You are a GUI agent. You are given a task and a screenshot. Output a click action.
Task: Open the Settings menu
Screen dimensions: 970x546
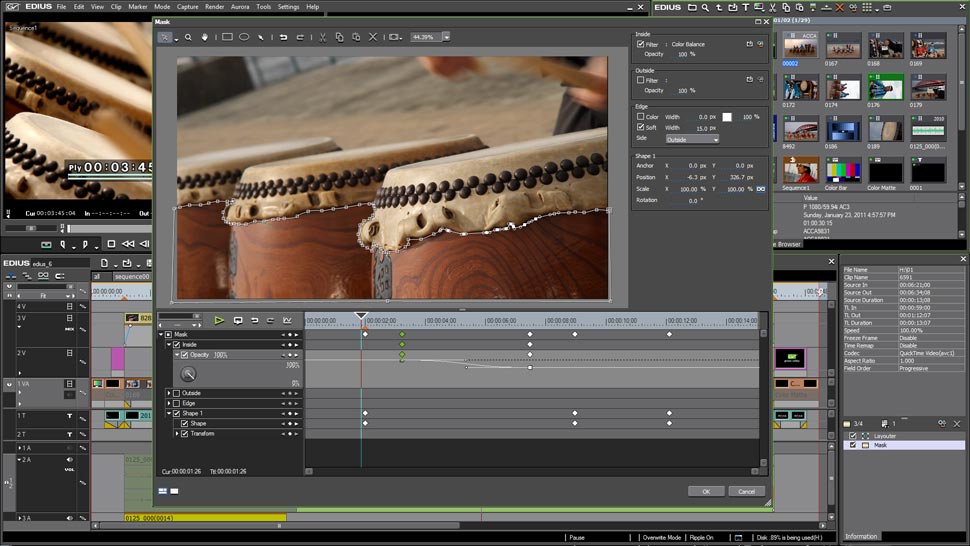[288, 7]
